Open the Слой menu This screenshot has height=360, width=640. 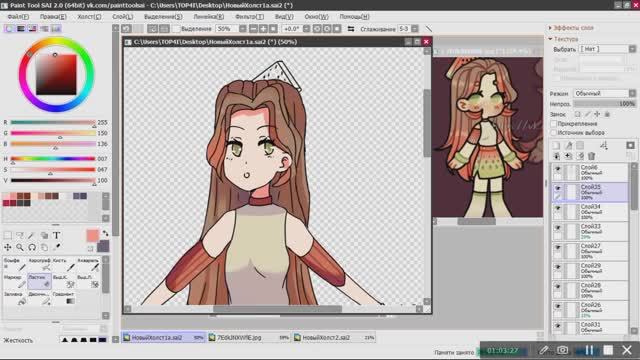tap(122, 17)
